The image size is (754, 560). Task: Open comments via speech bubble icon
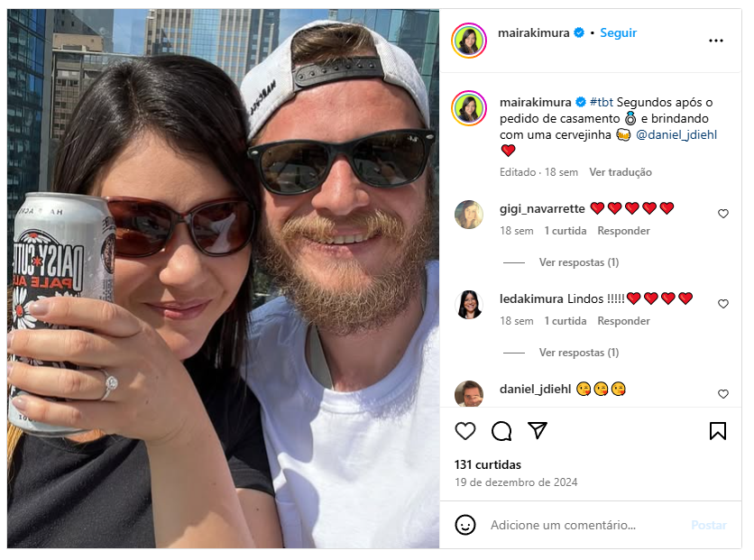click(501, 431)
